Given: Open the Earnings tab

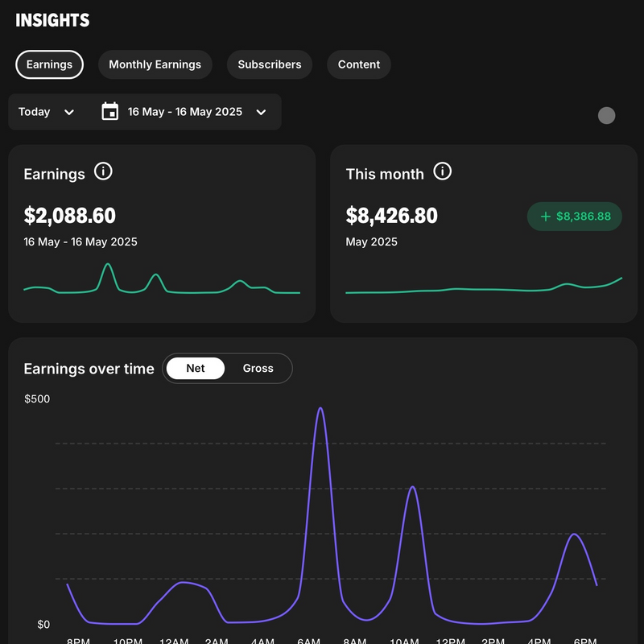Looking at the screenshot, I should pos(49,64).
